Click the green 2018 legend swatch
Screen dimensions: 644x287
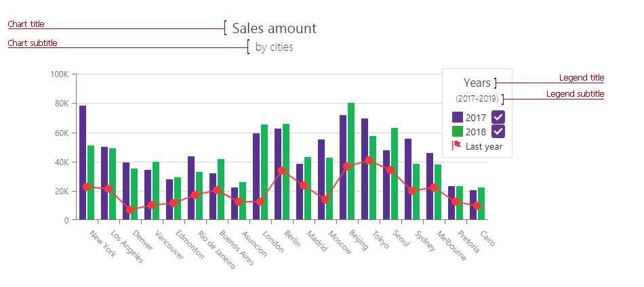[x=458, y=131]
